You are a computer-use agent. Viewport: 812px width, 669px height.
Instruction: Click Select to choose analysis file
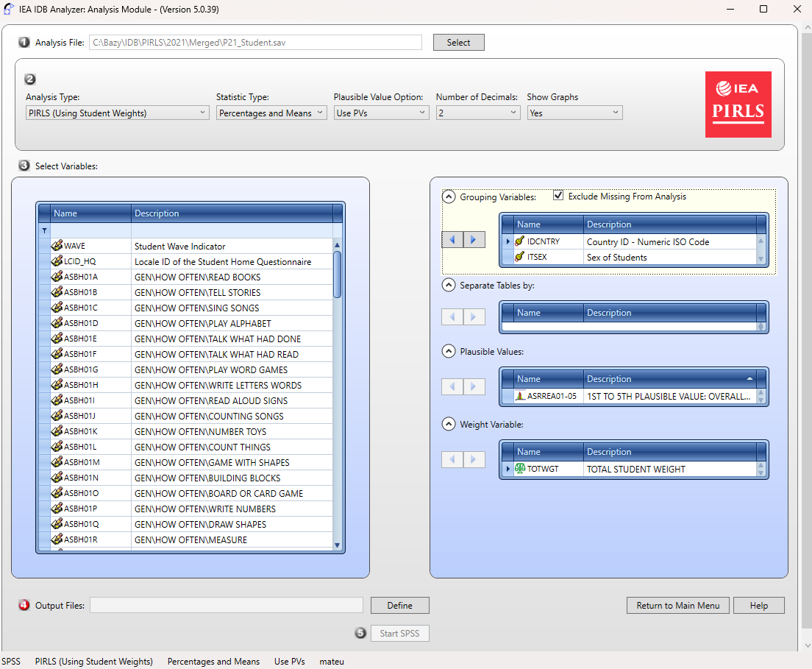[458, 43]
